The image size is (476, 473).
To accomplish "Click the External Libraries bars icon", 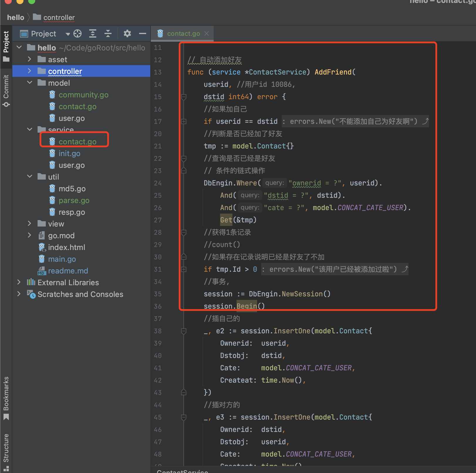I will point(31,282).
